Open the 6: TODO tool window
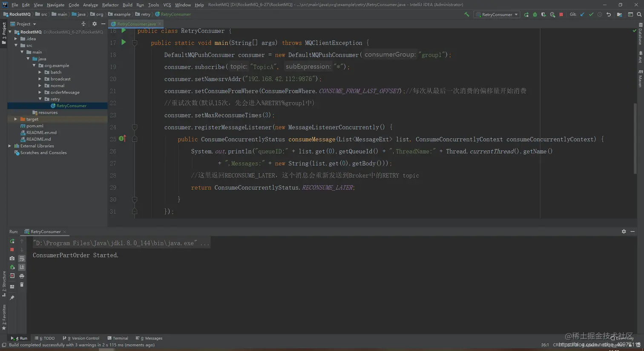Image resolution: width=644 pixels, height=351 pixels. pyautogui.click(x=45, y=338)
